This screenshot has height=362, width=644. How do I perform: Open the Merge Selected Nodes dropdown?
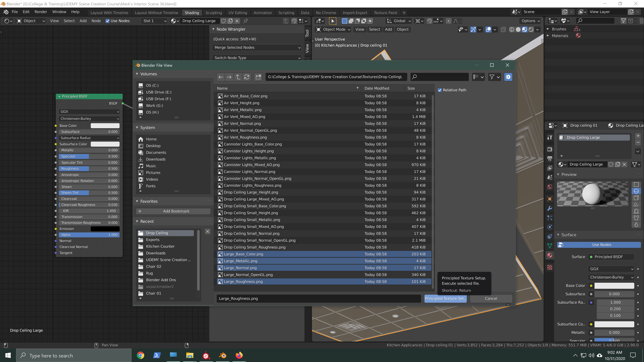point(256,47)
